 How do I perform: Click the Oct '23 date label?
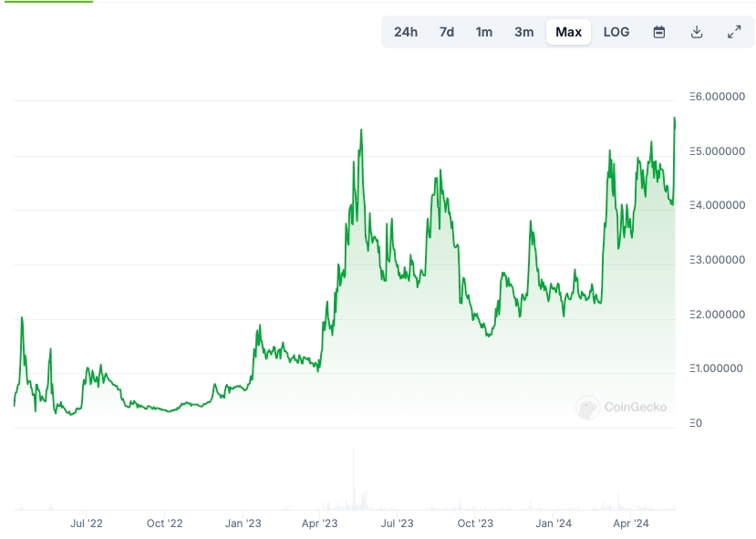coord(475,523)
